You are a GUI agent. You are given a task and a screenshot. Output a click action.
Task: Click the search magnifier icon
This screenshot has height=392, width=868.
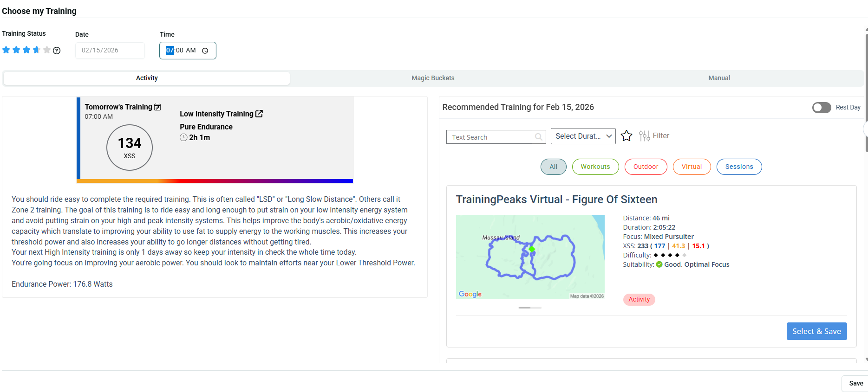538,137
